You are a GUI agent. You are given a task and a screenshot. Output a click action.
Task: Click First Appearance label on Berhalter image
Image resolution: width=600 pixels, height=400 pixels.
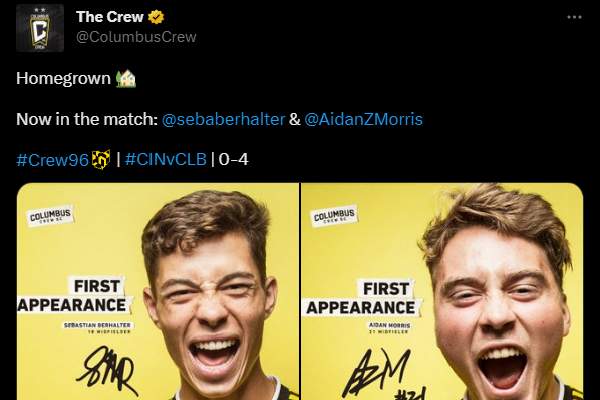coord(84,294)
